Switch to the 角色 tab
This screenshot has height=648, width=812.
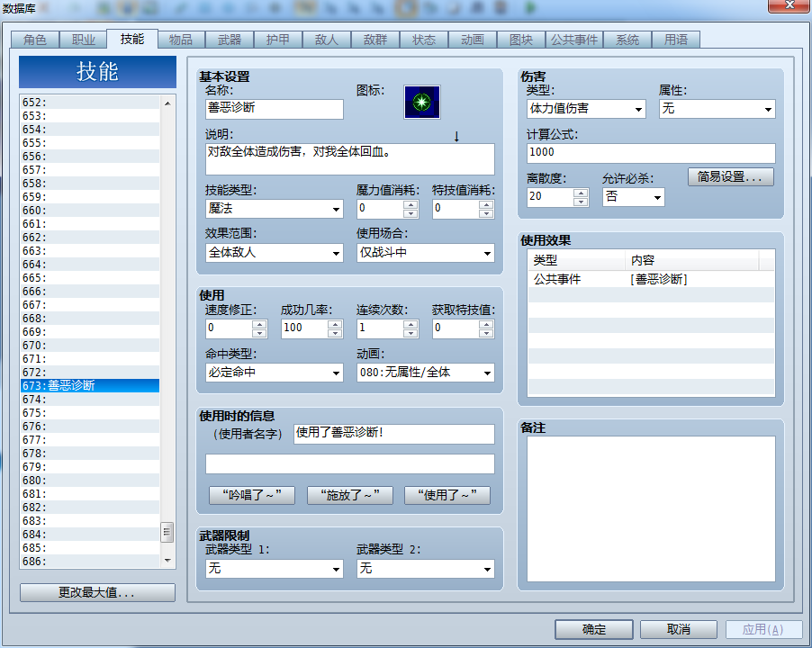coord(35,40)
